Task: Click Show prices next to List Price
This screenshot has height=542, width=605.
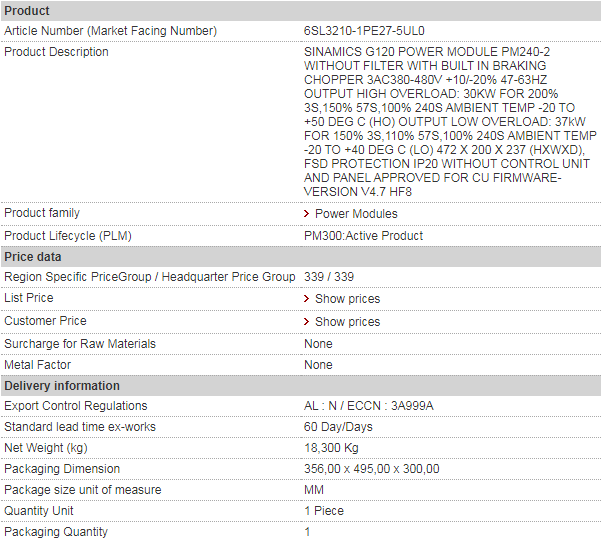Action: (347, 299)
